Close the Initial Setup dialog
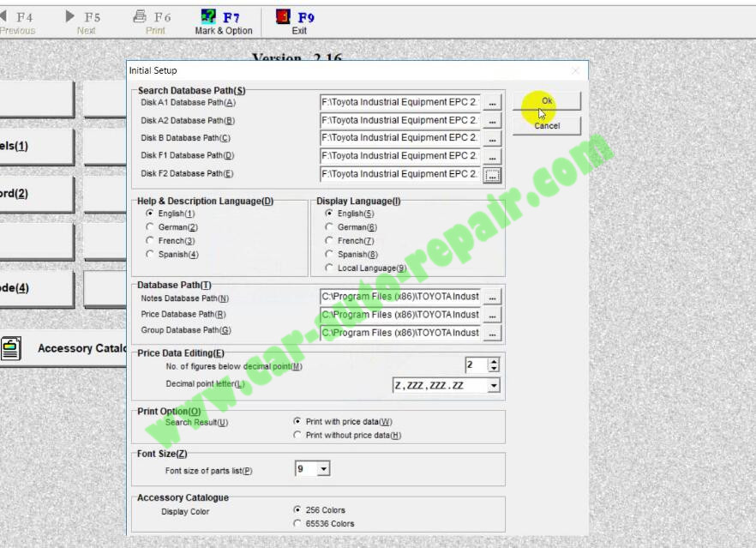 click(576, 70)
